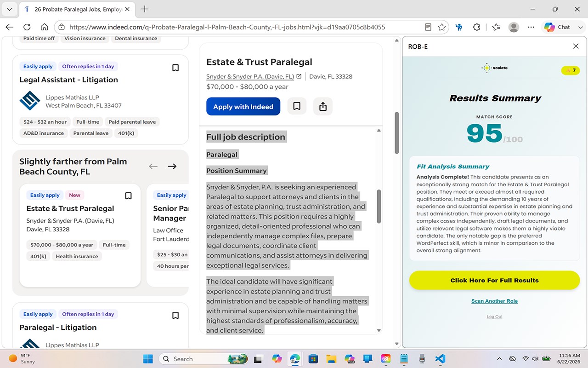Open the Estate & Trust Paralegal card title
Viewport: 588px width, 368px height.
point(70,208)
